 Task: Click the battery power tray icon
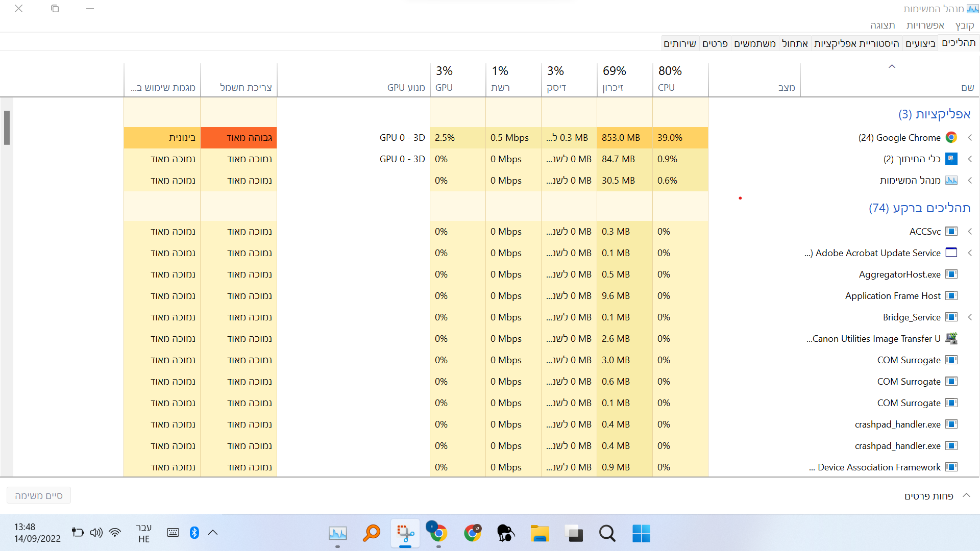click(x=78, y=533)
